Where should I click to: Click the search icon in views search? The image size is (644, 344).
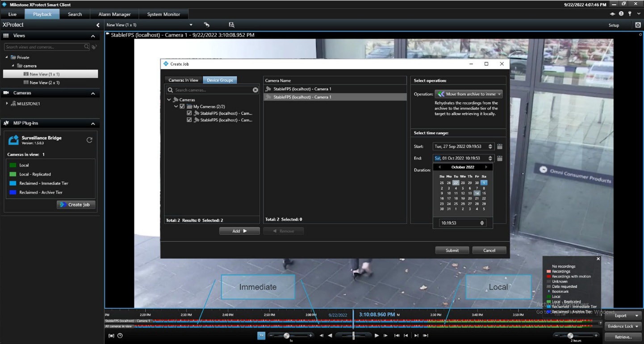coord(86,47)
